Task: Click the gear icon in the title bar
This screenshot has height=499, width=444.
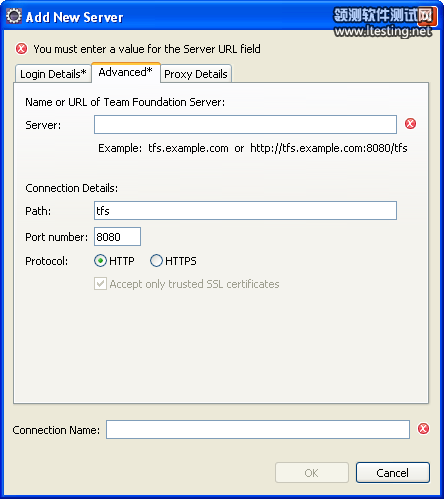Action: [x=14, y=16]
